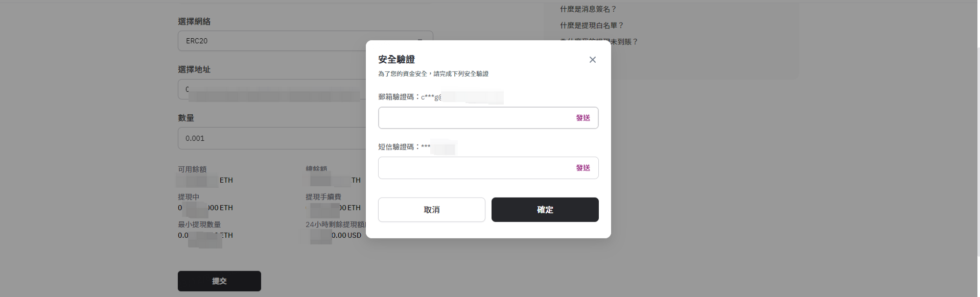Click the 安全驗證 dialog title

[x=396, y=60]
